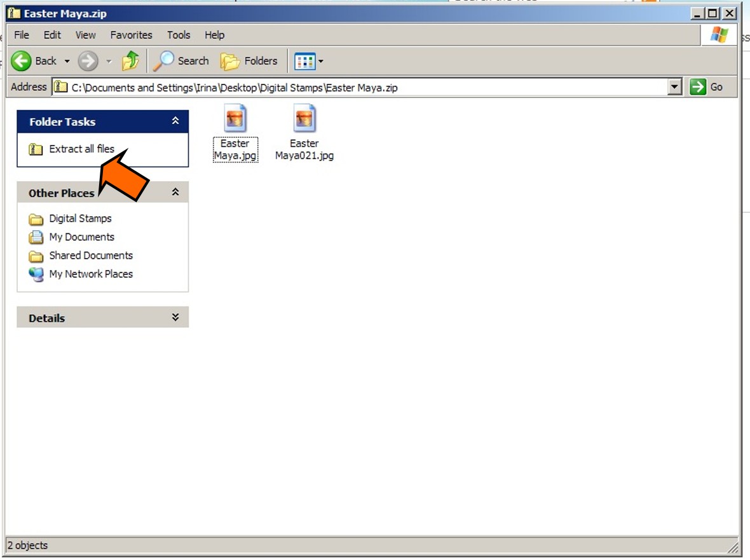Open the Favorites menu
The height and width of the screenshot is (560, 750).
[x=131, y=35]
